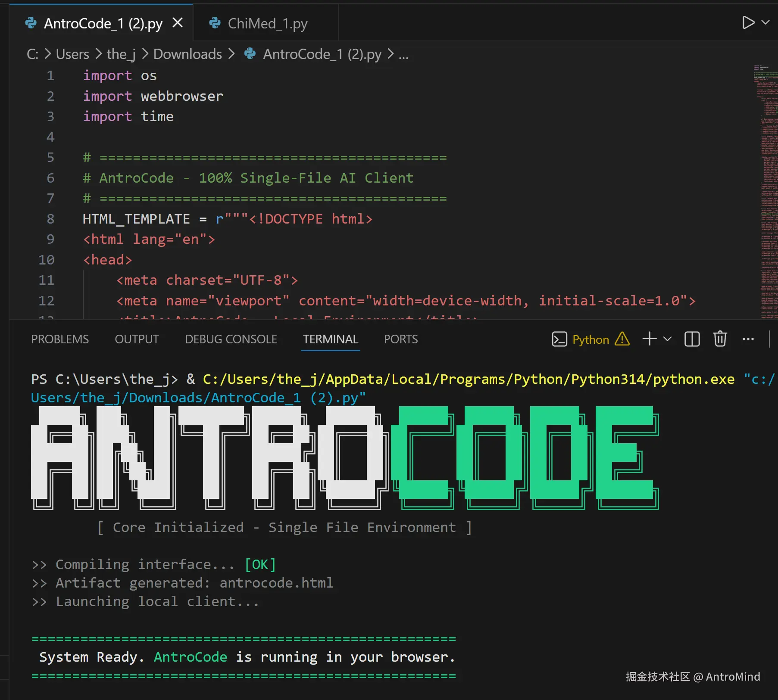Run the current Python file
The width and height of the screenshot is (778, 700).
point(748,22)
